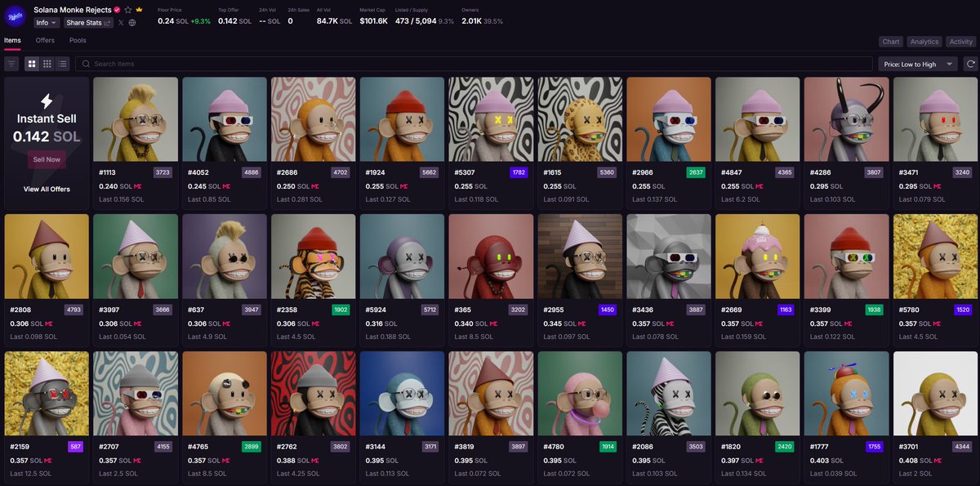Click the rank badge 1782 on #5307
This screenshot has width=980, height=486.
point(519,172)
